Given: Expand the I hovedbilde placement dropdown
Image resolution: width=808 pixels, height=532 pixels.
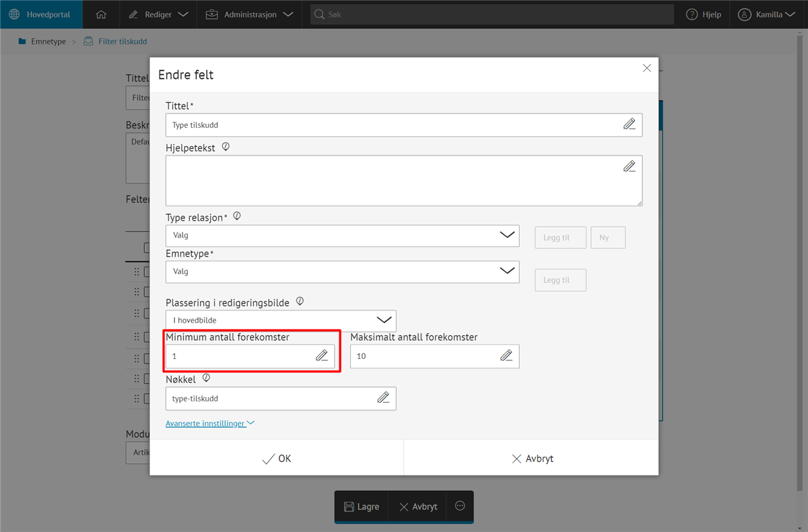Looking at the screenshot, I should [x=281, y=321].
